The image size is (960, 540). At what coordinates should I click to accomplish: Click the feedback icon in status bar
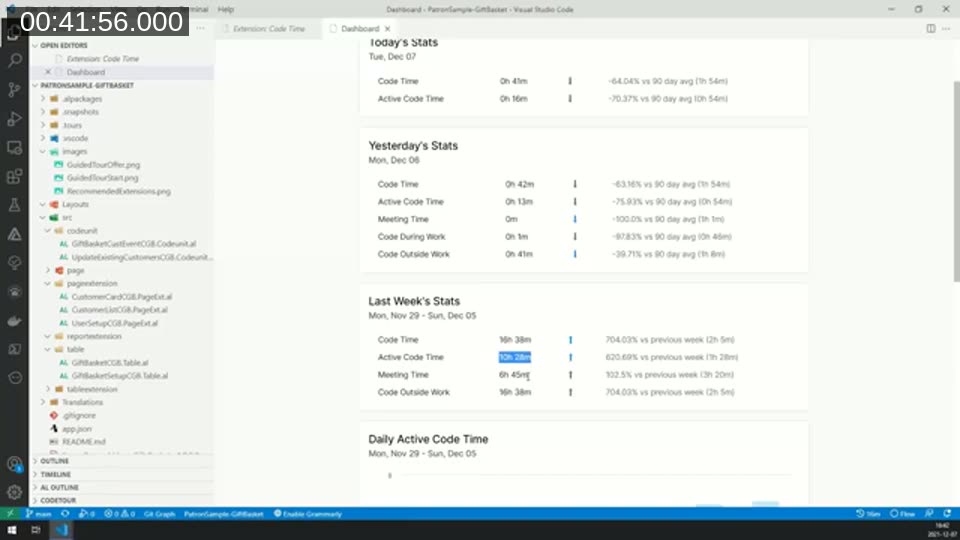(929, 514)
